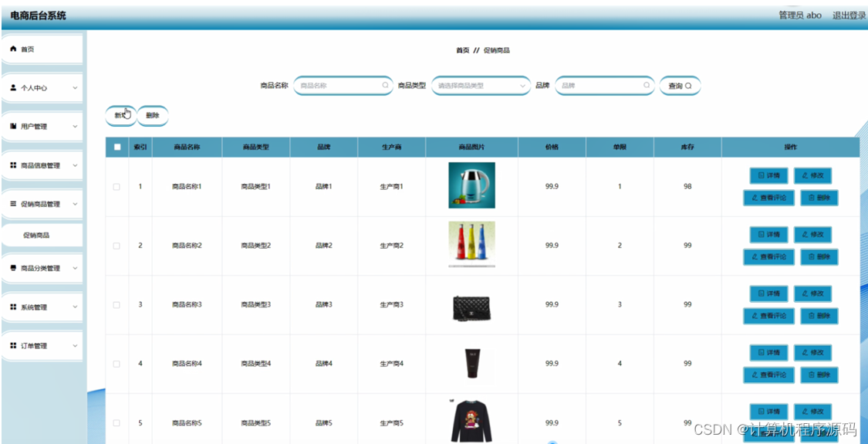Image resolution: width=868 pixels, height=444 pixels.
Task: Expand the 个人中心 sidebar menu chevron
Action: [x=76, y=88]
